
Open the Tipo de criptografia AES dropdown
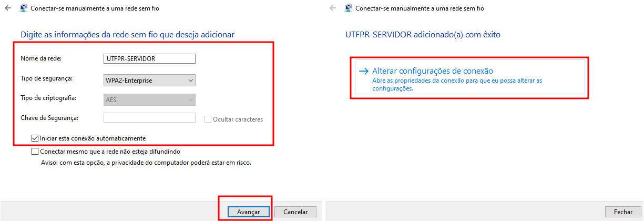coord(150,99)
